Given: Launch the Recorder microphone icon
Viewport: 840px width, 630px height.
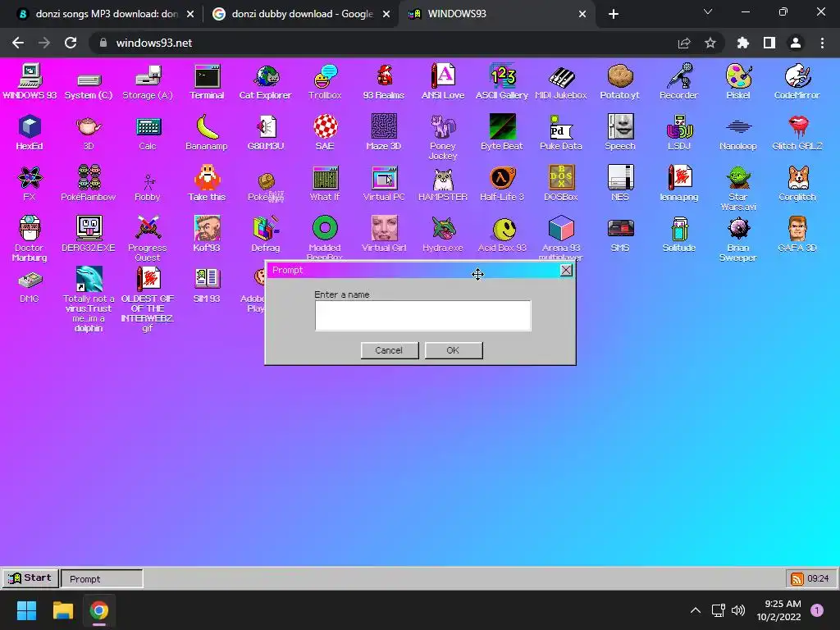Looking at the screenshot, I should [x=678, y=82].
